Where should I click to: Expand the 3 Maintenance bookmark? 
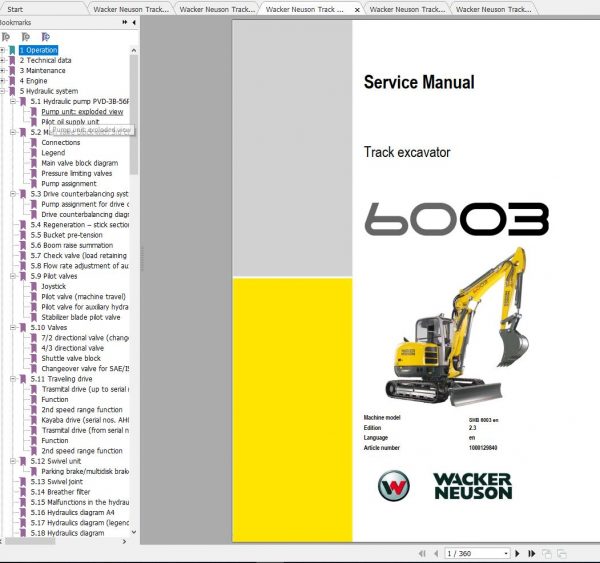[x=3, y=71]
